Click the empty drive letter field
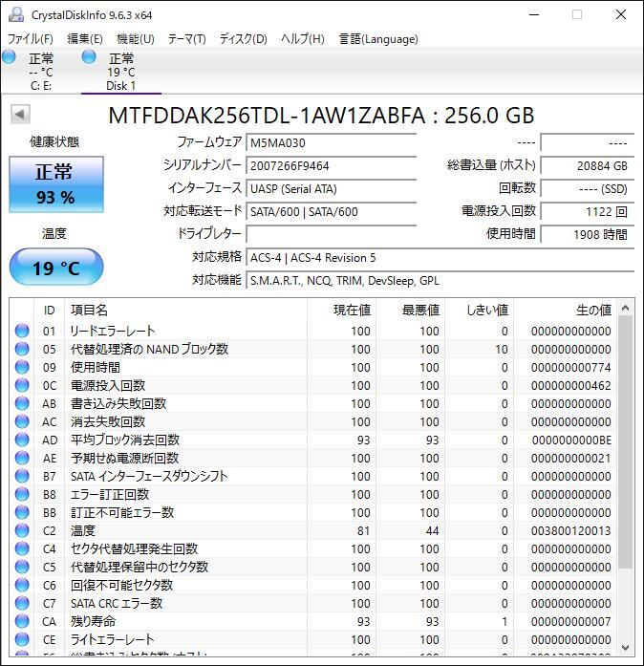The image size is (644, 666). 331,234
